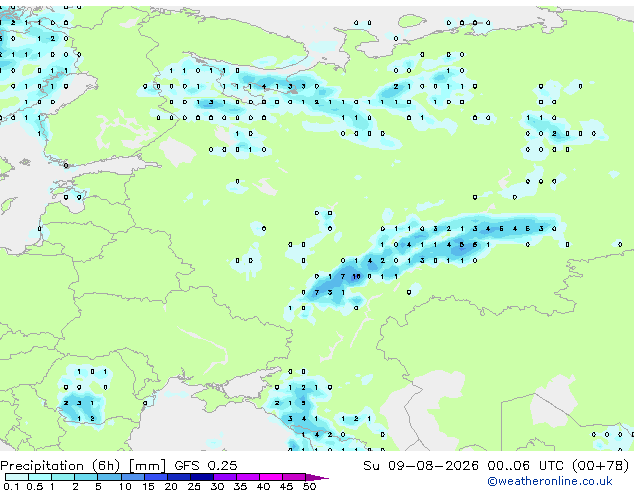Open the weatheronline.co.uk copyright link
This screenshot has height=490, width=634.
pyautogui.click(x=550, y=481)
